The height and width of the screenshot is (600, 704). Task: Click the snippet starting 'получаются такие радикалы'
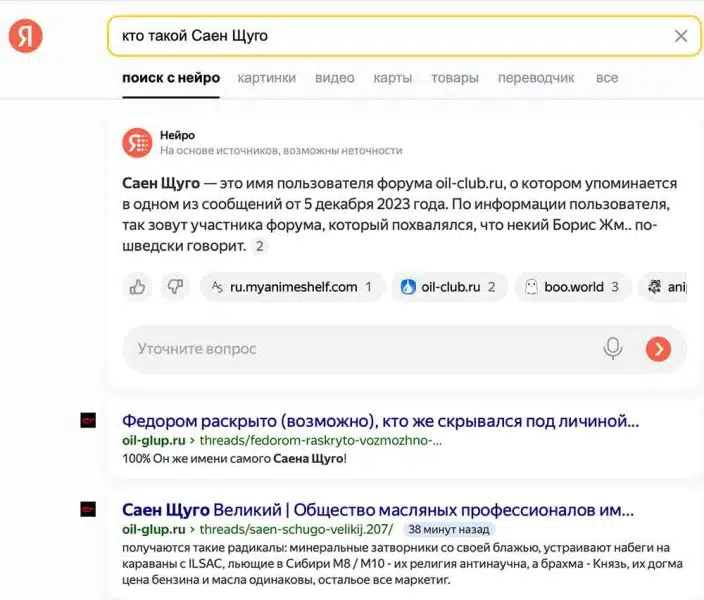(402, 564)
